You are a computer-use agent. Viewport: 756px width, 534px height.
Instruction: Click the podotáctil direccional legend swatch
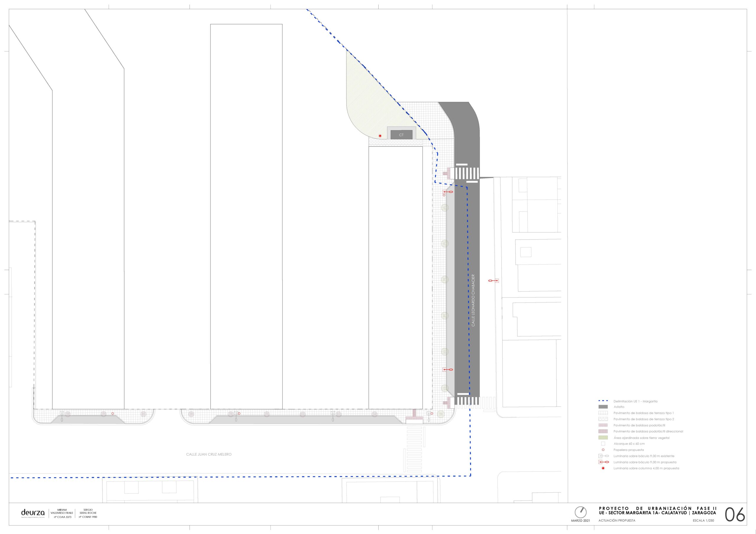[603, 431]
